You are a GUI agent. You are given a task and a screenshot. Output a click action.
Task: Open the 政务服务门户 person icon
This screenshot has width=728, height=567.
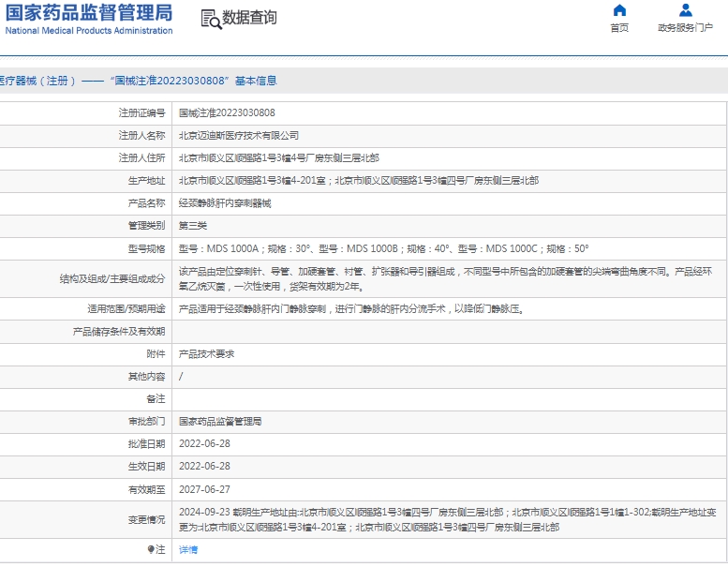[x=685, y=10]
